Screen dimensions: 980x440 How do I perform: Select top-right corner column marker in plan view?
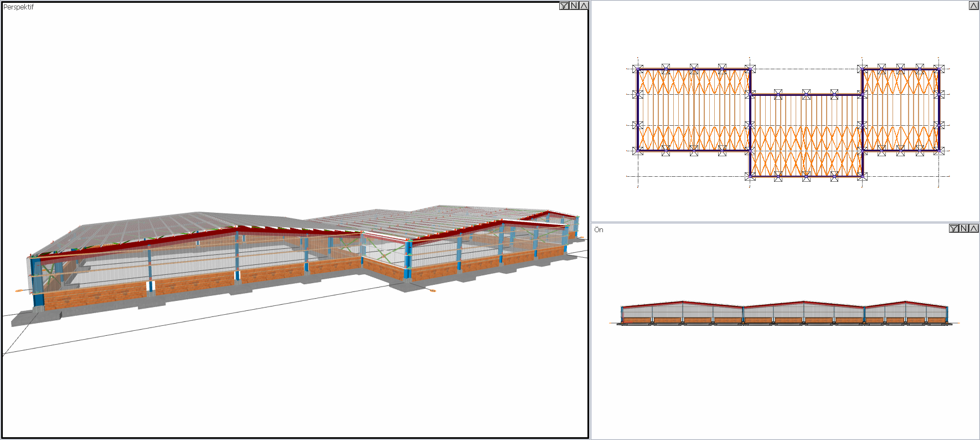click(x=938, y=69)
